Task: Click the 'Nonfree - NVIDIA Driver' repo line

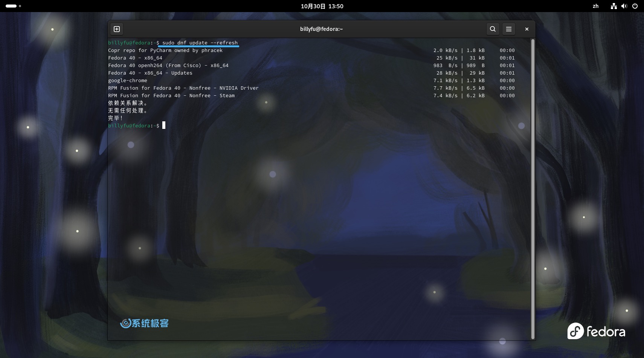Action: click(x=183, y=88)
